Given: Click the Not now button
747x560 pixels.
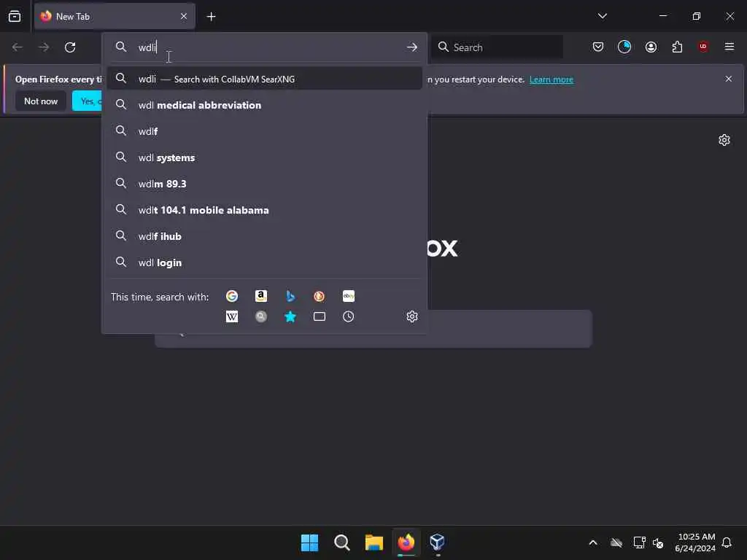Looking at the screenshot, I should tap(41, 101).
